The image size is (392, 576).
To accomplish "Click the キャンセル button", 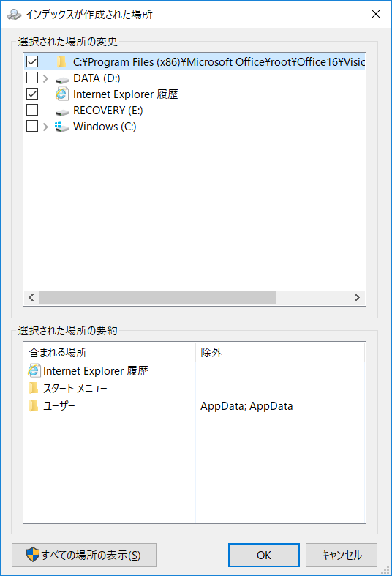I will (x=342, y=555).
